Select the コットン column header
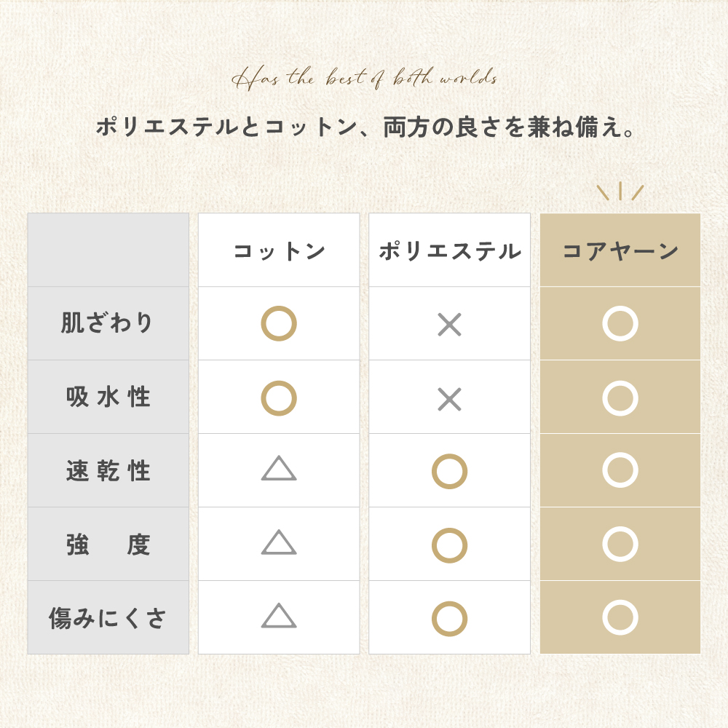The image size is (728, 728). (x=279, y=251)
